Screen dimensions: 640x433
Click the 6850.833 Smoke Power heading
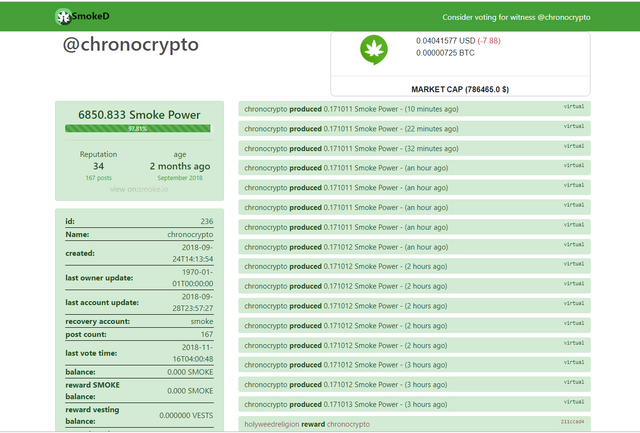(x=139, y=115)
